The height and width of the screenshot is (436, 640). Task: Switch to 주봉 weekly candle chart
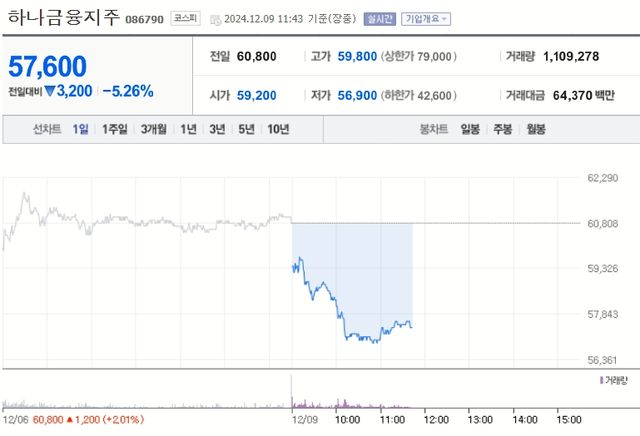(502, 129)
